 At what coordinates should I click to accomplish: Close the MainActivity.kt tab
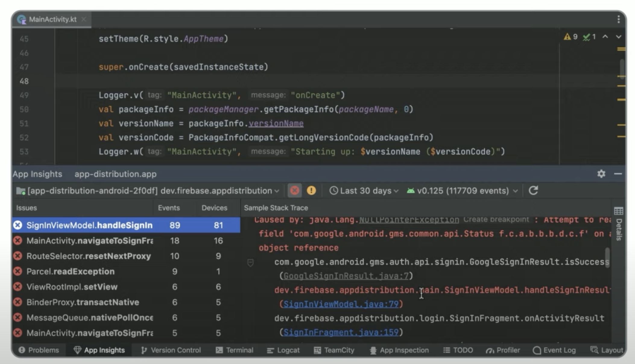click(x=84, y=19)
